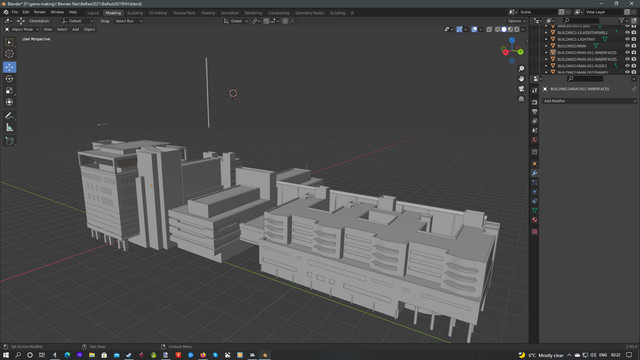Activate the Transform tool
The height and width of the screenshot is (360, 640).
coord(9,102)
